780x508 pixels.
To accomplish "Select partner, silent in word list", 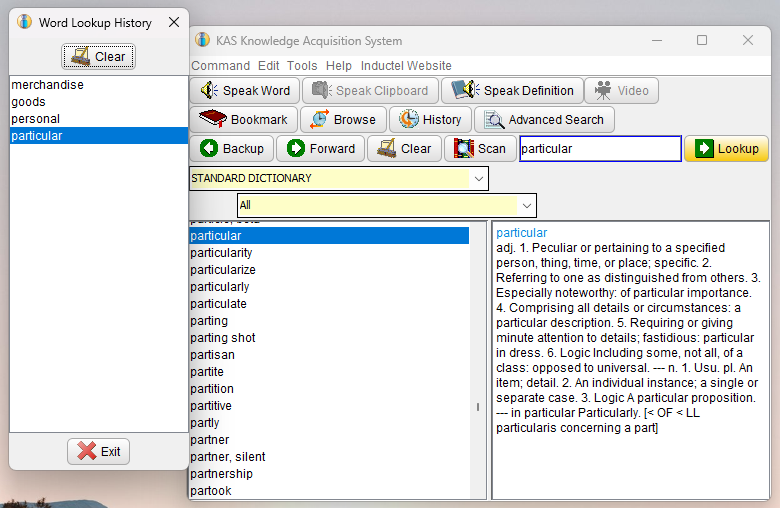I will pyautogui.click(x=329, y=456).
